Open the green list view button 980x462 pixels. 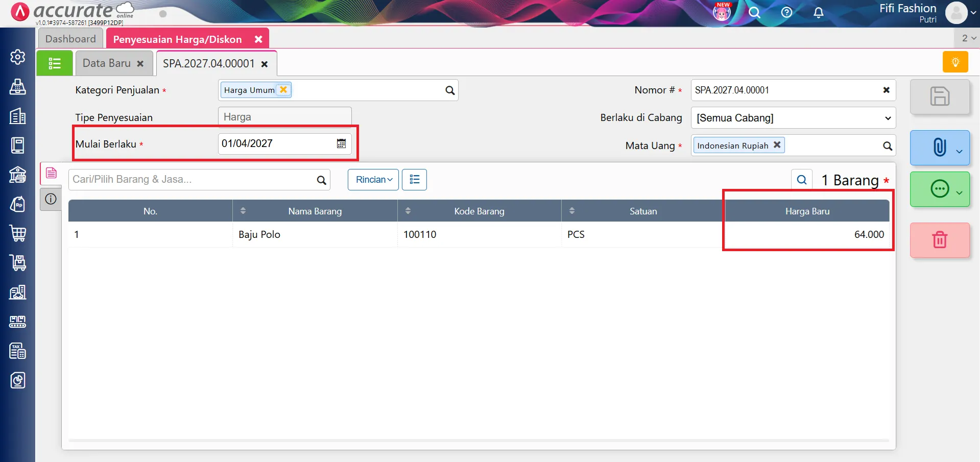(x=55, y=63)
